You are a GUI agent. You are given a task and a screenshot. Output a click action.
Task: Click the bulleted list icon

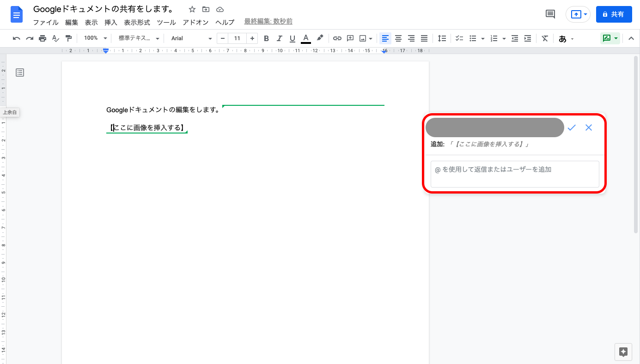coord(473,38)
